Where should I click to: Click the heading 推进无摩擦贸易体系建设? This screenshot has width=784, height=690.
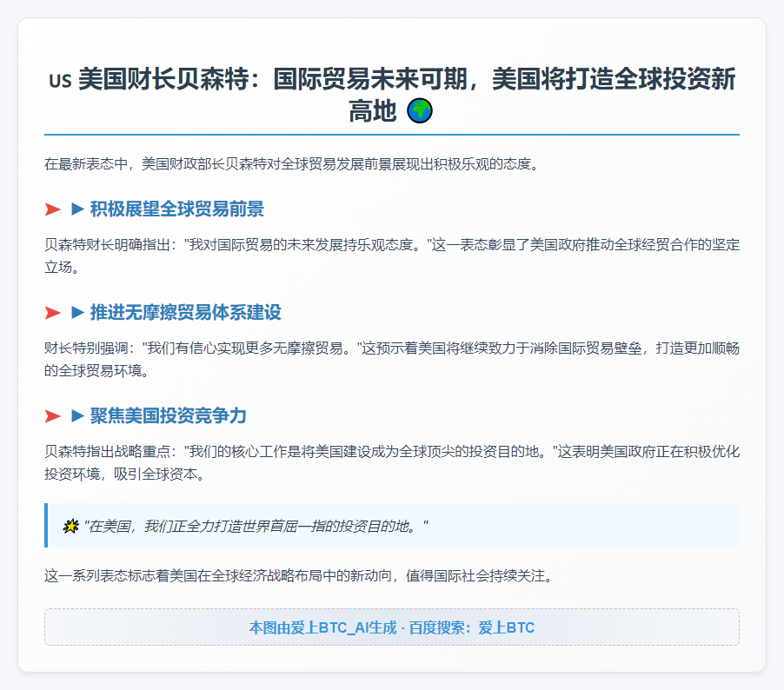point(185,313)
